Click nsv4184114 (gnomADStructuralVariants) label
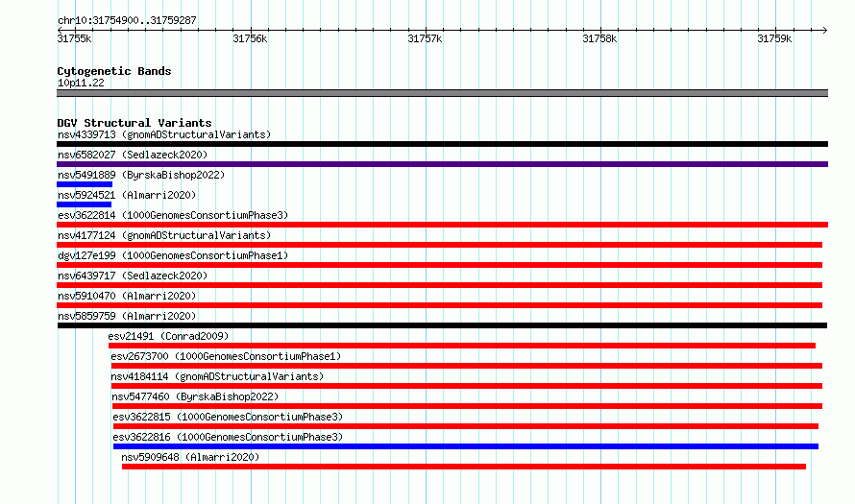 217,376
